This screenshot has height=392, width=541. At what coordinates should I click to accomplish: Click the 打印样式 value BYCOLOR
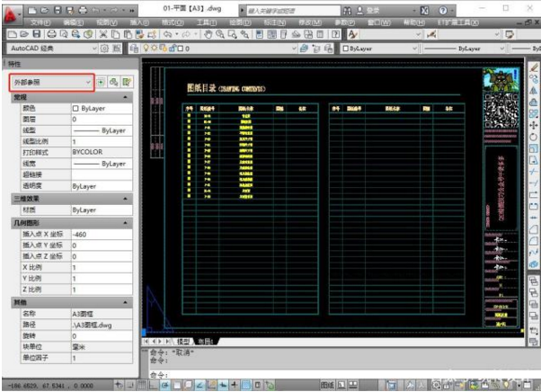[x=102, y=152]
